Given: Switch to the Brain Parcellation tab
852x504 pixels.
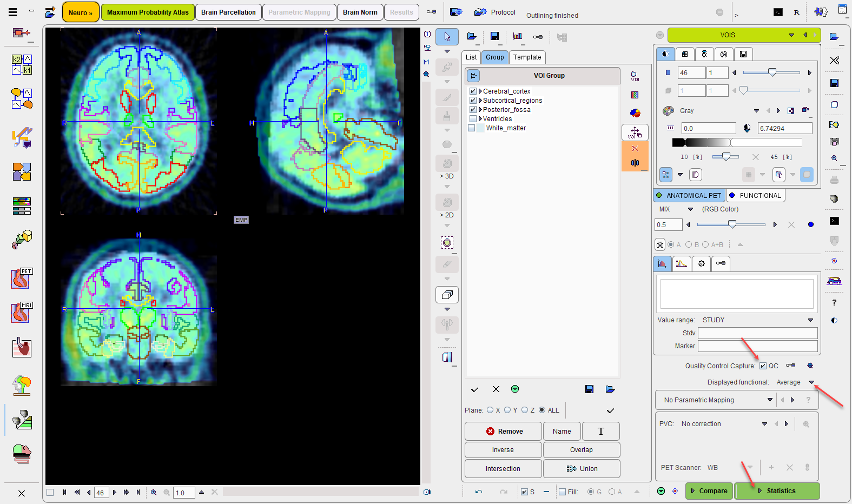Looking at the screenshot, I should tap(228, 12).
